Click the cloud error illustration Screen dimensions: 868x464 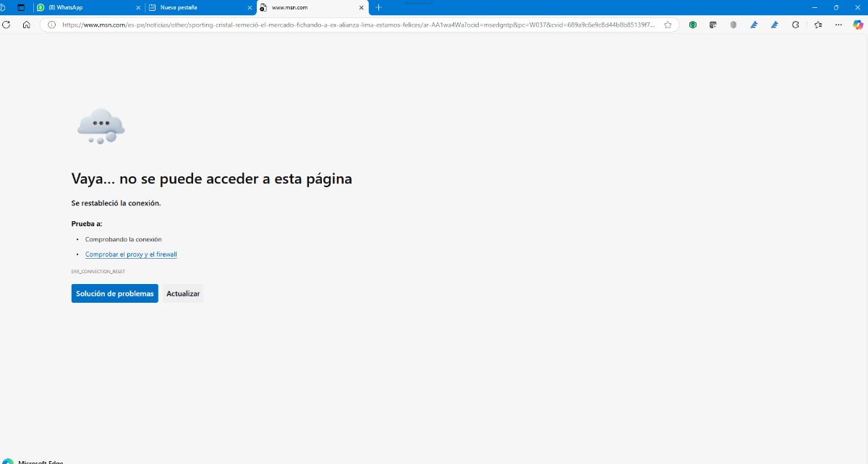pos(101,126)
